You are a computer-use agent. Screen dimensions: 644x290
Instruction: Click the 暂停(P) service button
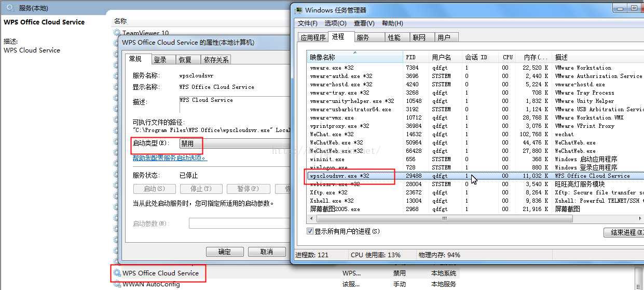[248, 189]
